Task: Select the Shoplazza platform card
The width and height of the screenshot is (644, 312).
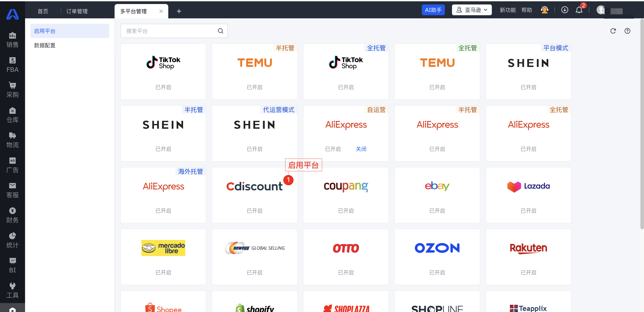Action: (x=346, y=301)
